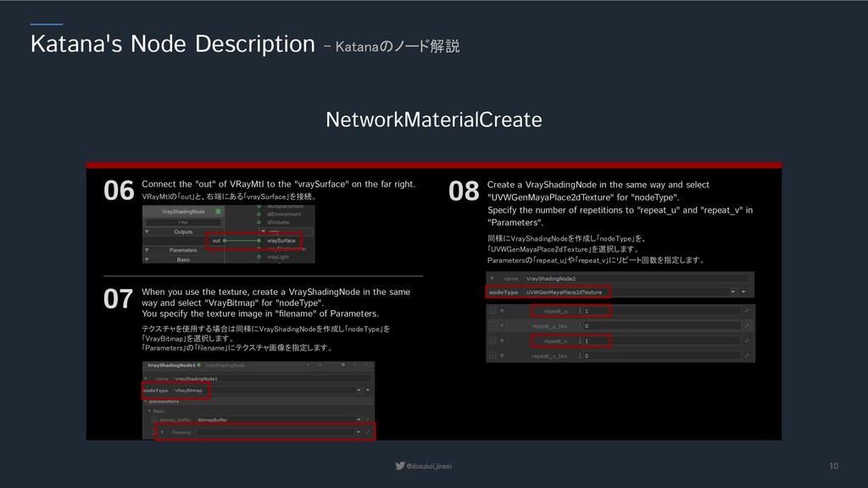Click the keyframe icon beside repeat_v_tex value

580,356
